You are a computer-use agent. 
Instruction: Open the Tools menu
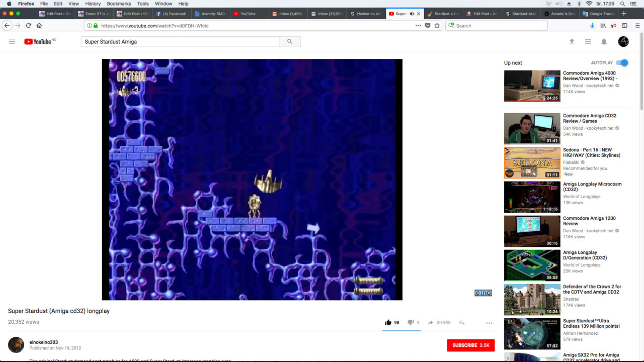click(143, 4)
